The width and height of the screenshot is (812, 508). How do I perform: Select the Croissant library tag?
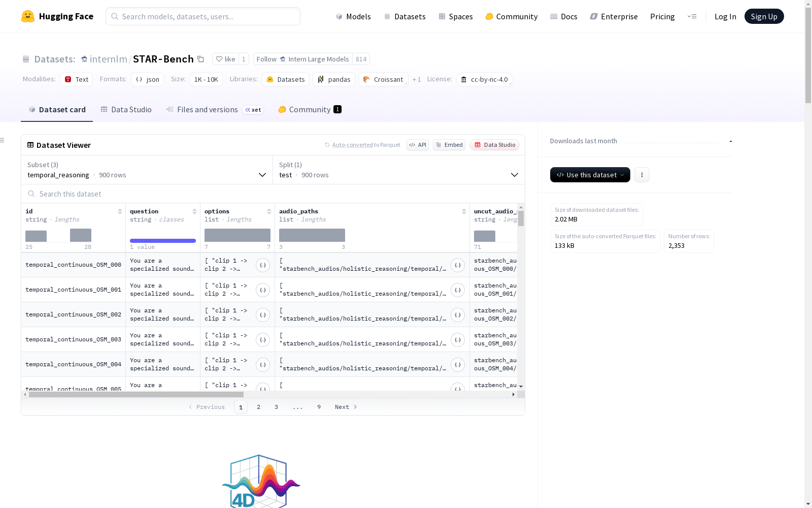(x=383, y=79)
